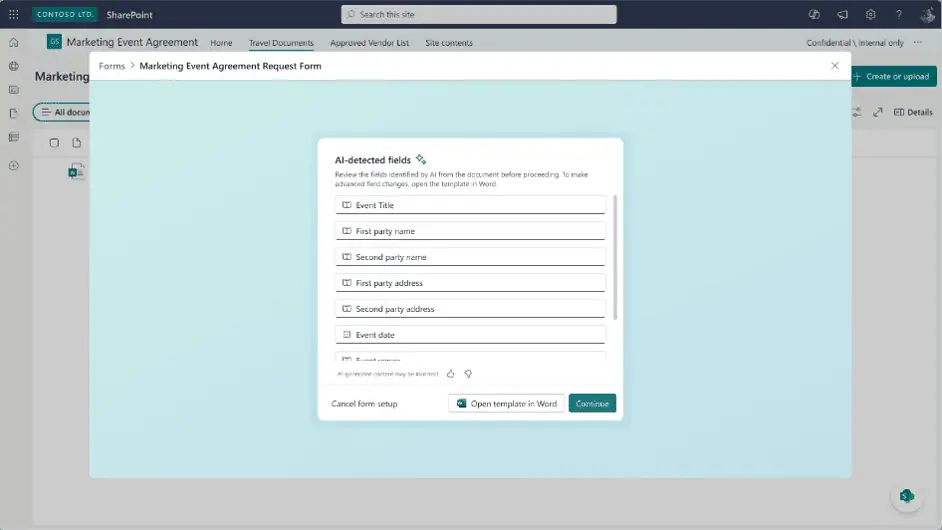The height and width of the screenshot is (530, 942).
Task: Select the Event date field
Action: coord(470,335)
